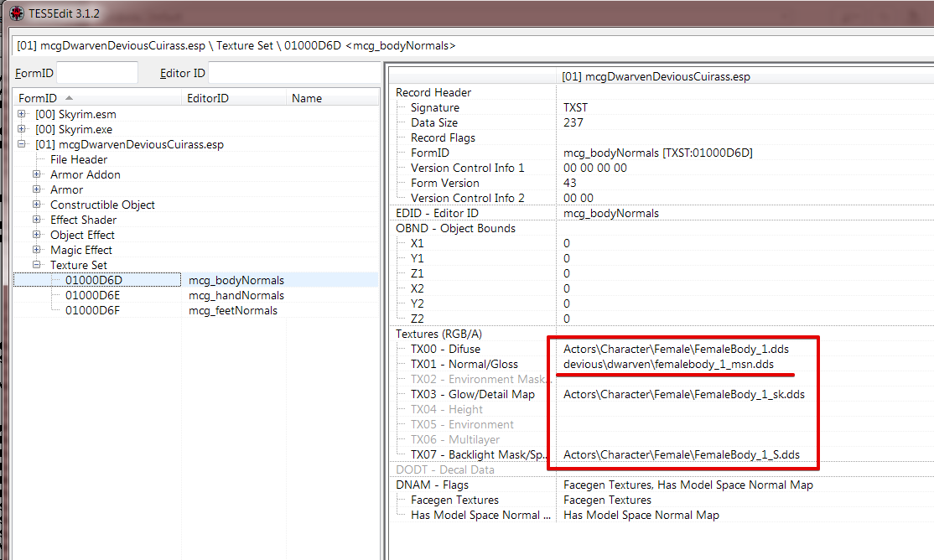Select the Z2 object bounds value

pyautogui.click(x=567, y=319)
